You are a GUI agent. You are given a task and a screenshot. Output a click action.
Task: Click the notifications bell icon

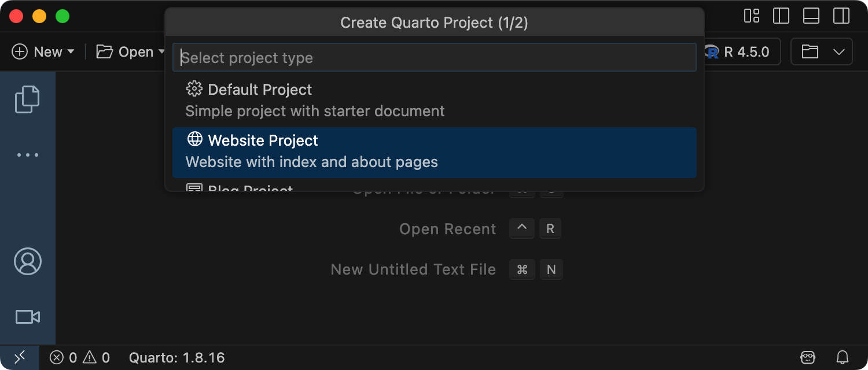(x=843, y=357)
